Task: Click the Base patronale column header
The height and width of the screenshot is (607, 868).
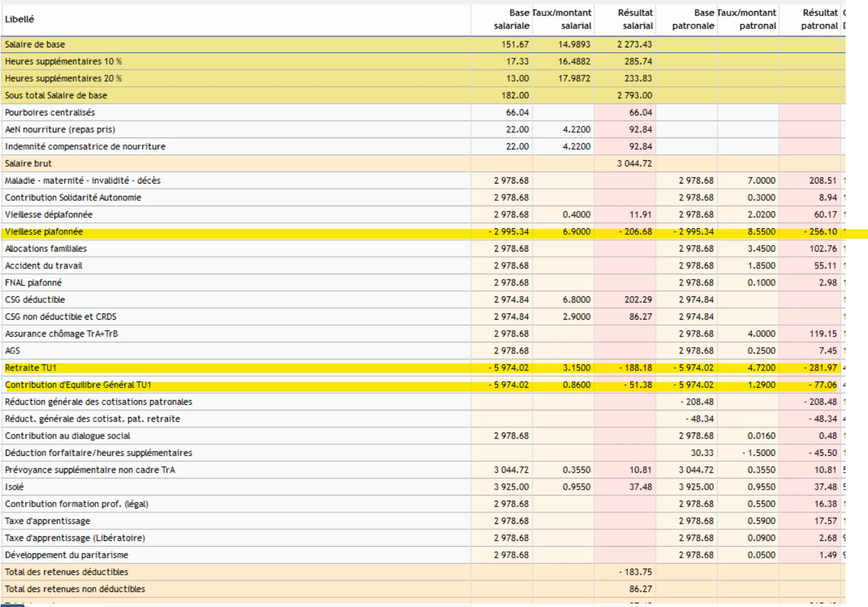Action: tap(693, 19)
